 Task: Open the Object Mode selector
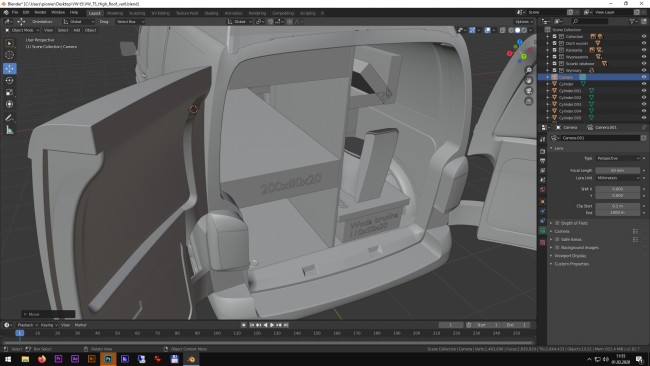[x=22, y=30]
